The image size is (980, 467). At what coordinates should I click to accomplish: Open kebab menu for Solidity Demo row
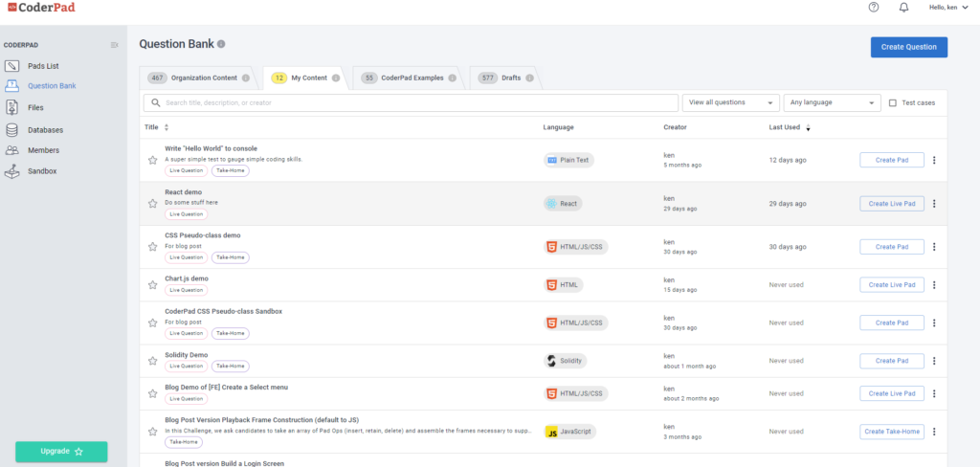(934, 361)
